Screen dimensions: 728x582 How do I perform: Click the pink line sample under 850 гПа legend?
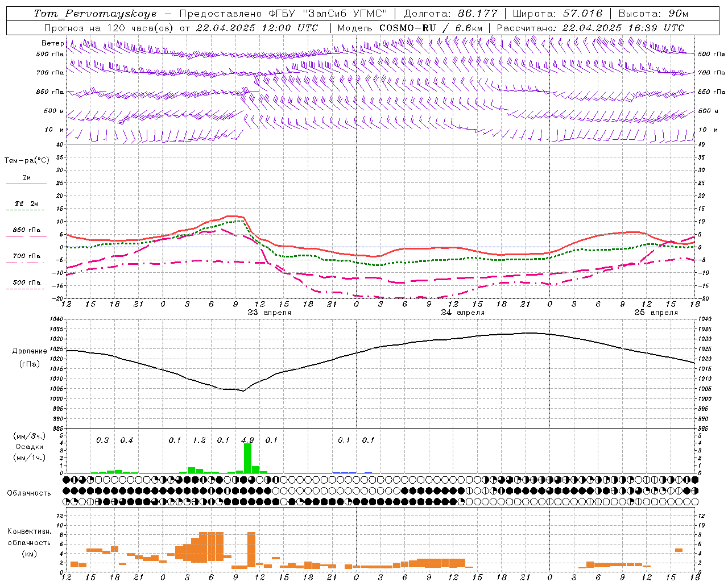tap(27, 236)
